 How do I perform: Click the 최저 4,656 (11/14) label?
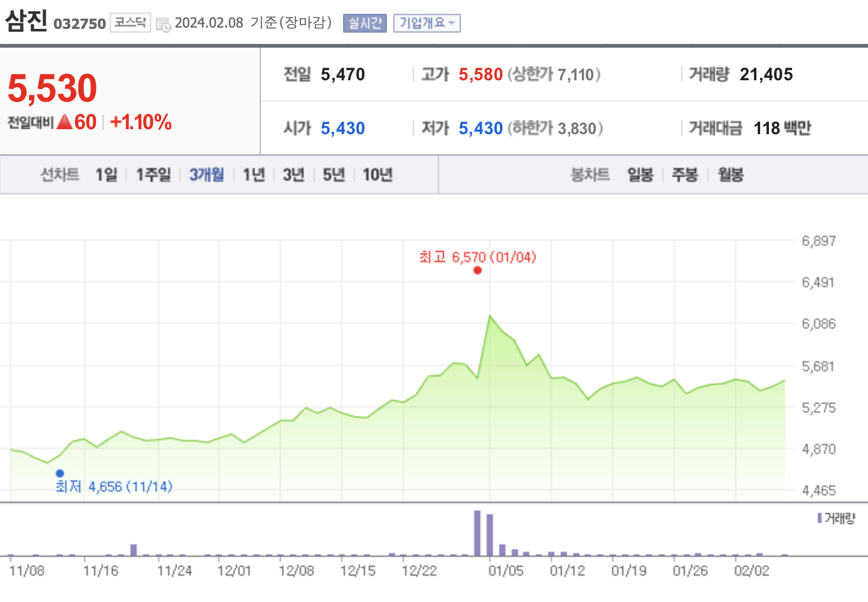tap(114, 487)
